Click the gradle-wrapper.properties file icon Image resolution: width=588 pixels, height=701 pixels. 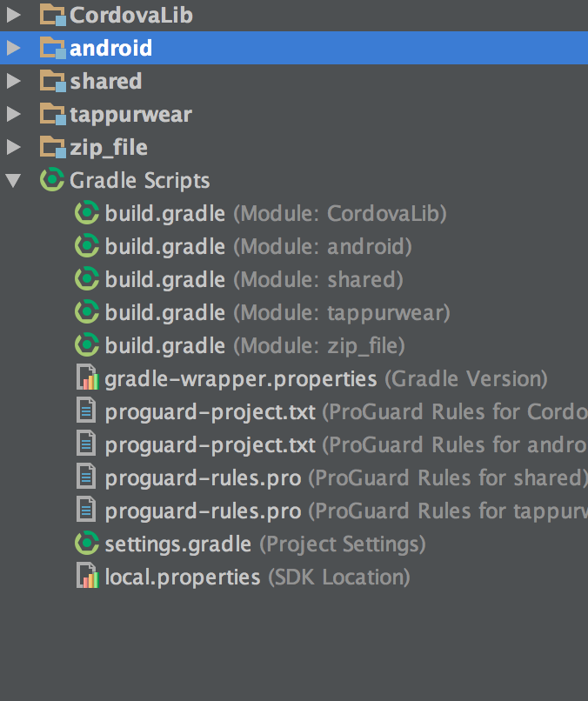pyautogui.click(x=88, y=379)
